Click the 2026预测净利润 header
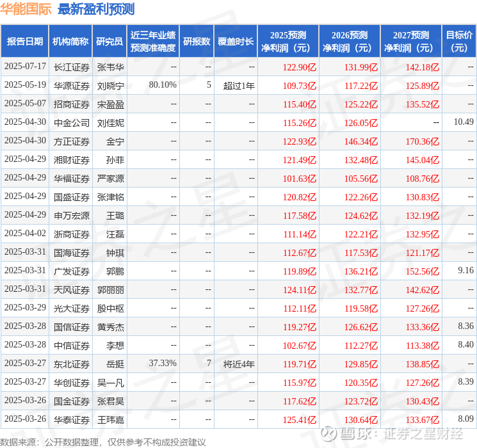477x448 pixels. click(x=350, y=42)
